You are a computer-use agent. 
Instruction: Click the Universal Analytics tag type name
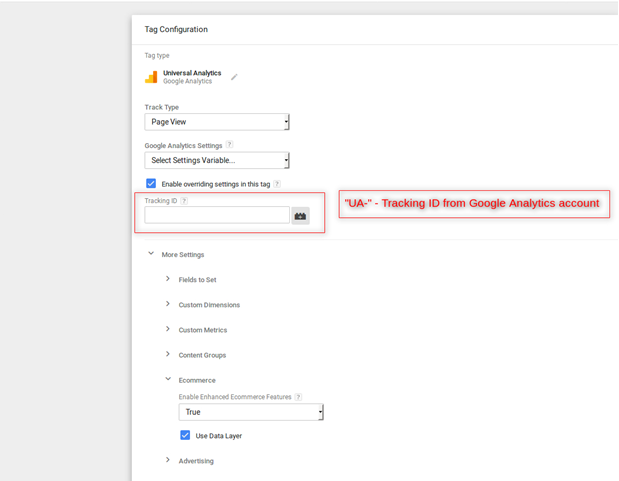coord(192,73)
